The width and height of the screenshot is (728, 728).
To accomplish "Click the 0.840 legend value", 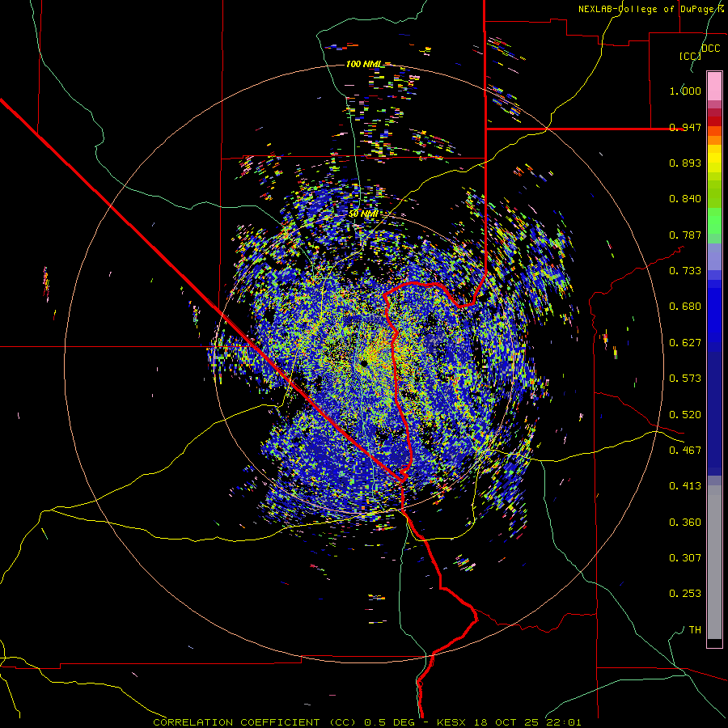I will click(x=685, y=199).
